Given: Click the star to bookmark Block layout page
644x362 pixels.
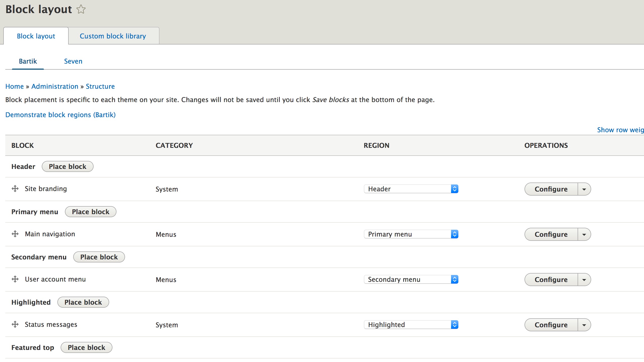Looking at the screenshot, I should point(81,9).
